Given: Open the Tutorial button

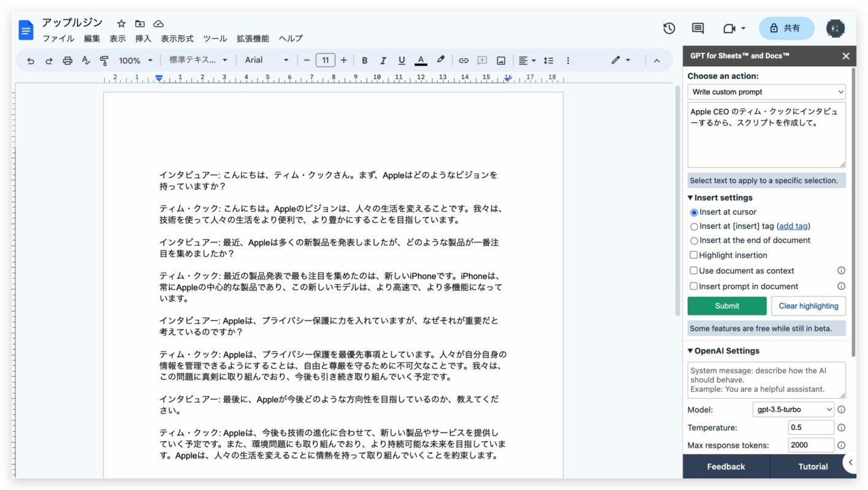Looking at the screenshot, I should tap(813, 467).
